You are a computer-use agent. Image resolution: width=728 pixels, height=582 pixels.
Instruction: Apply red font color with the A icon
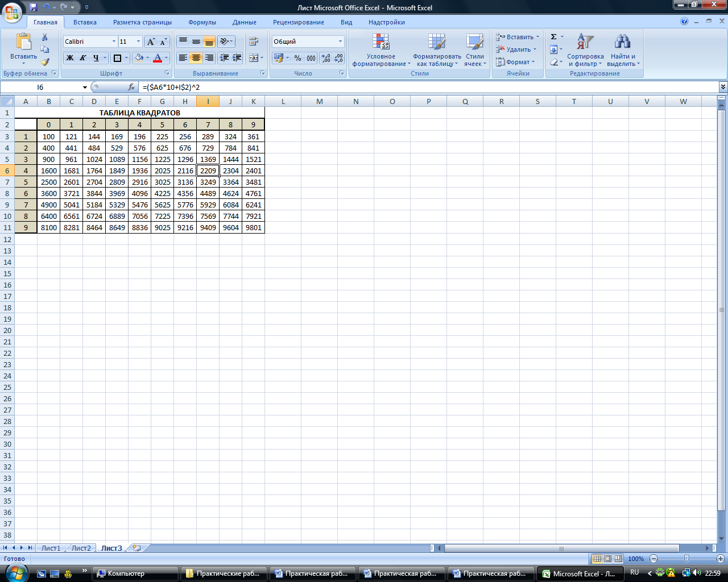pos(158,58)
